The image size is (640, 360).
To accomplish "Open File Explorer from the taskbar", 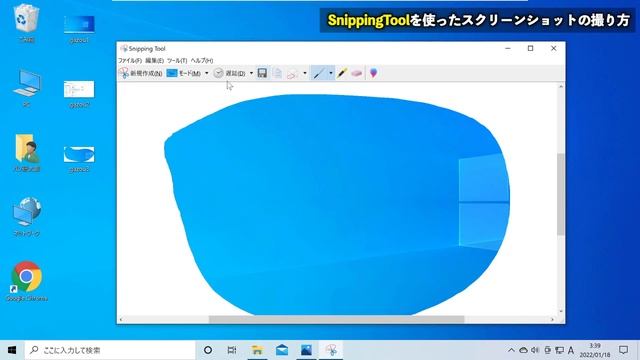I will click(257, 350).
